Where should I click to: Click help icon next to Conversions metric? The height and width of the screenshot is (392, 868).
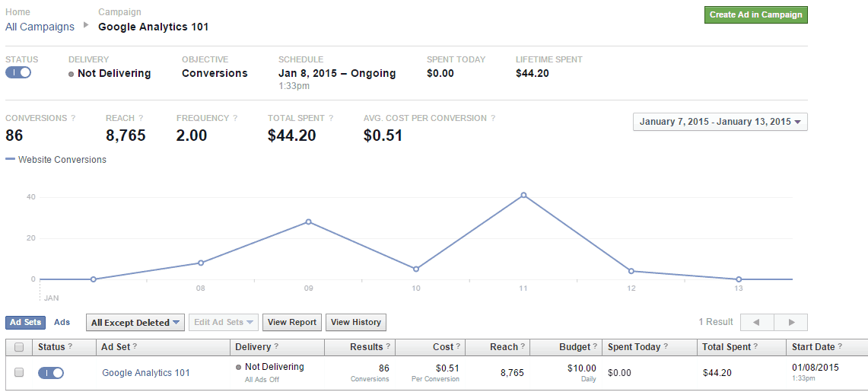pos(74,119)
